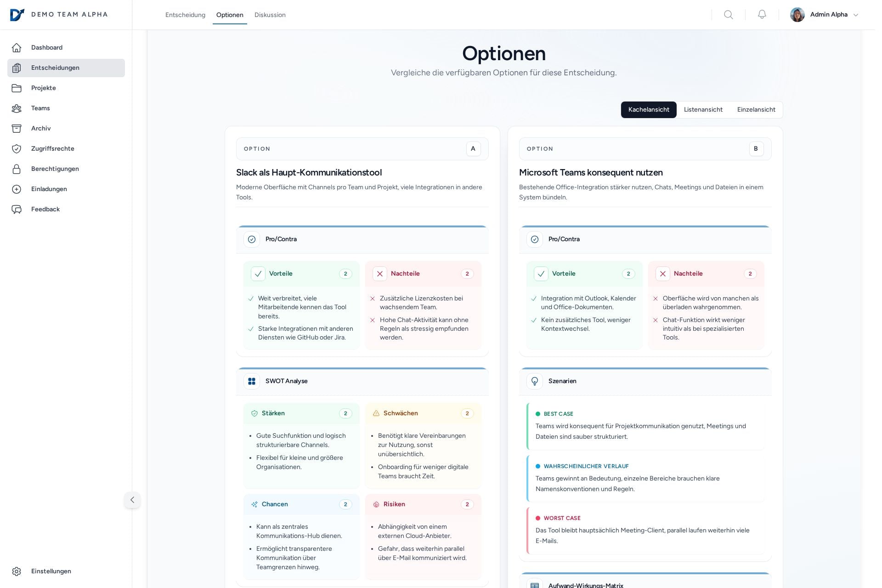Click the Zugriffsrechte shield icon
Image resolution: width=882 pixels, height=588 pixels.
(17, 149)
